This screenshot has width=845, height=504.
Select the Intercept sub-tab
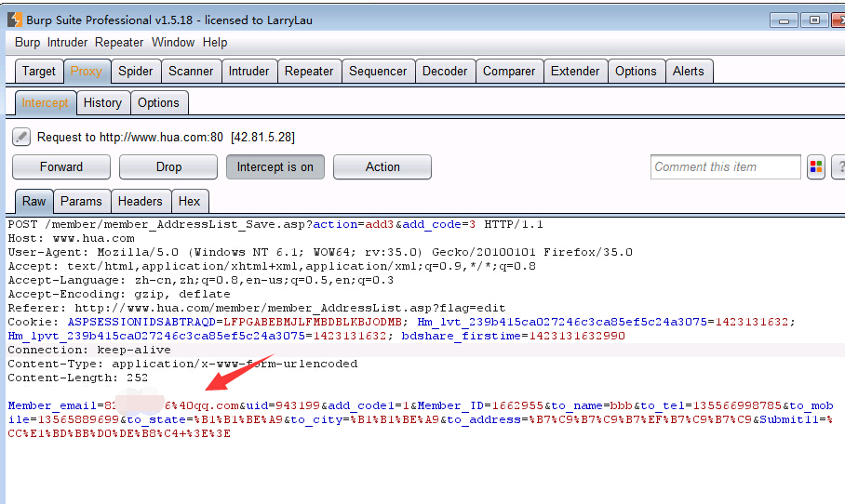[x=46, y=103]
